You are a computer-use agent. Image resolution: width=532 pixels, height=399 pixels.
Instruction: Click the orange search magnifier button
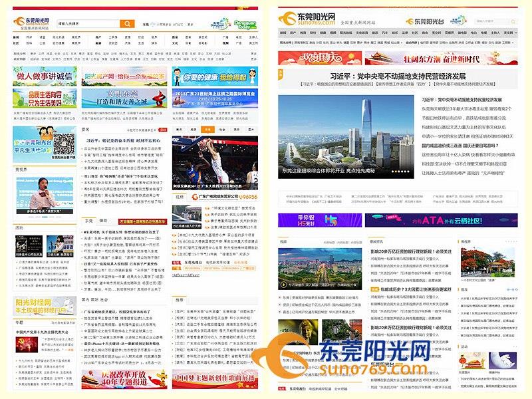click(126, 24)
